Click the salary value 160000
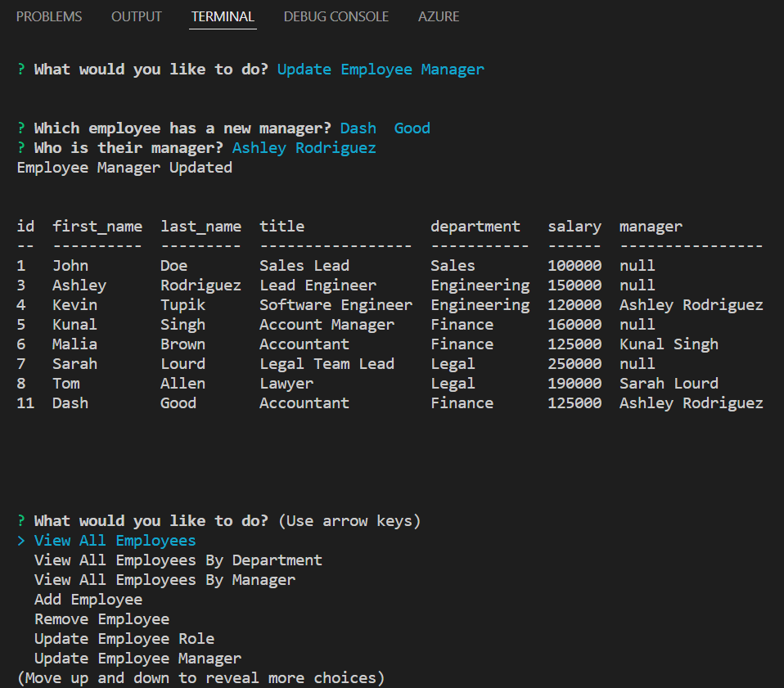The height and width of the screenshot is (688, 784). pyautogui.click(x=574, y=325)
